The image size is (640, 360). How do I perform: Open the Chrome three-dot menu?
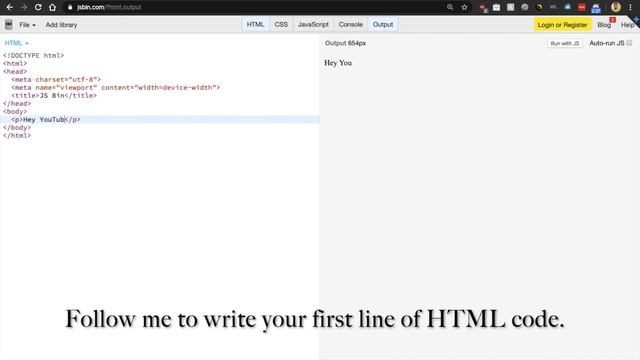(x=631, y=7)
